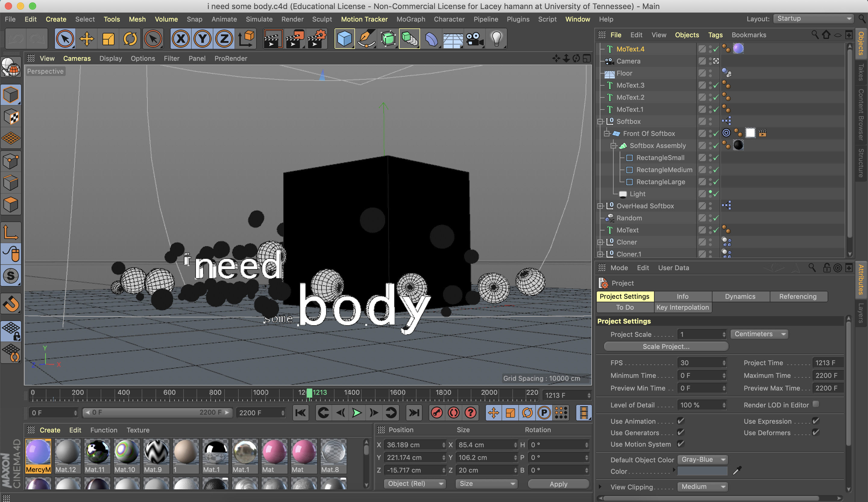Enable Render LOD in Editor checkbox
The image size is (868, 502).
click(x=815, y=404)
